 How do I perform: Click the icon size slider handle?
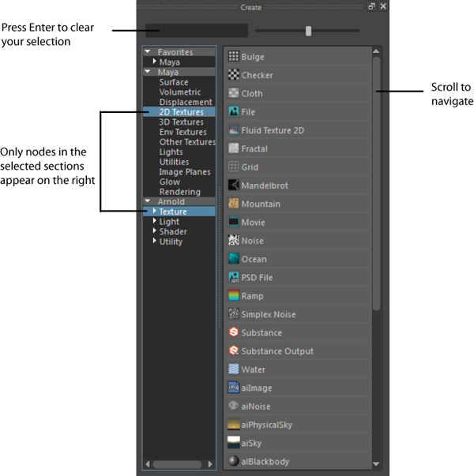coord(308,31)
